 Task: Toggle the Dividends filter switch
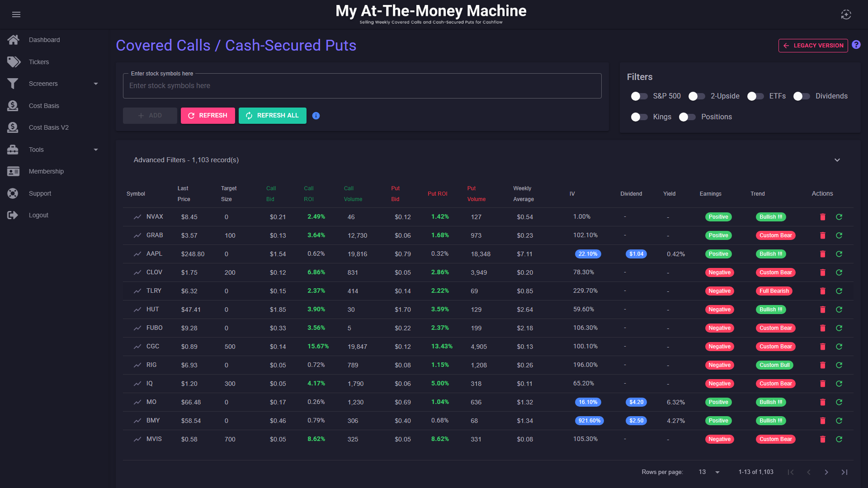point(802,96)
